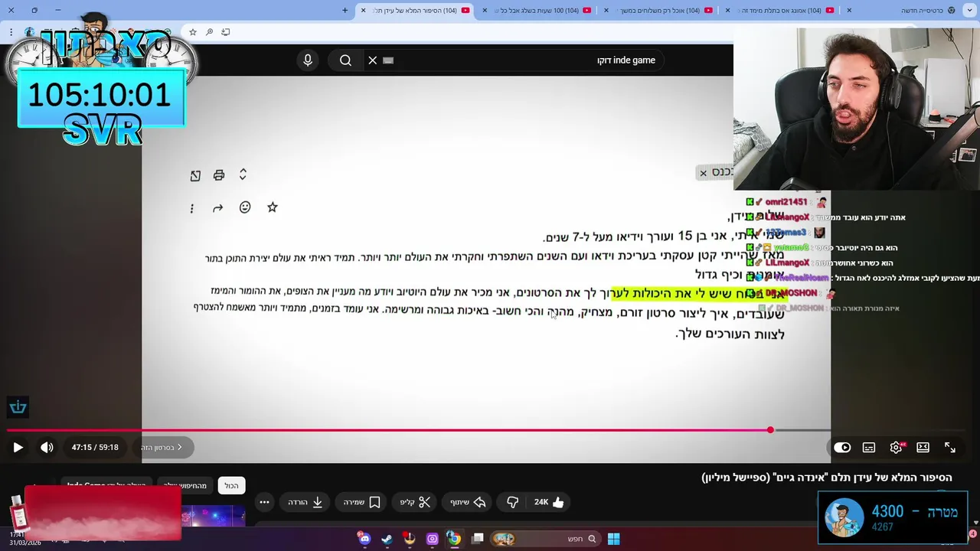Toggle subtitles on the player
The width and height of the screenshot is (980, 551).
[869, 448]
